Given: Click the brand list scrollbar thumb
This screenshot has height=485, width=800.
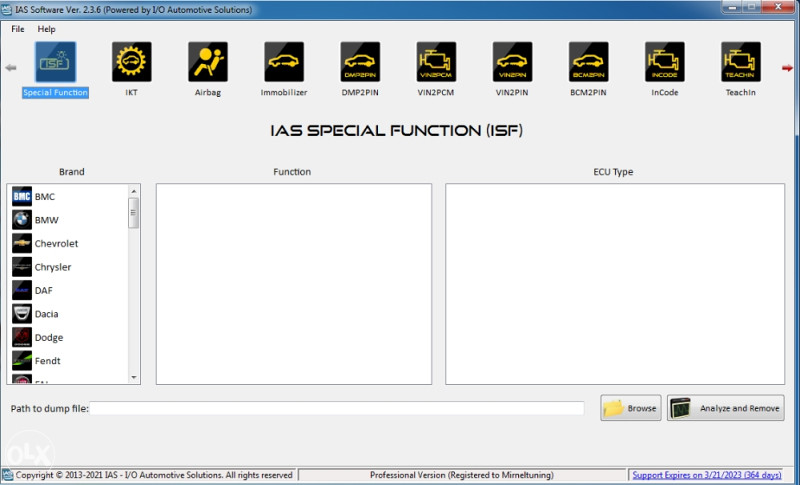Looking at the screenshot, I should (134, 213).
